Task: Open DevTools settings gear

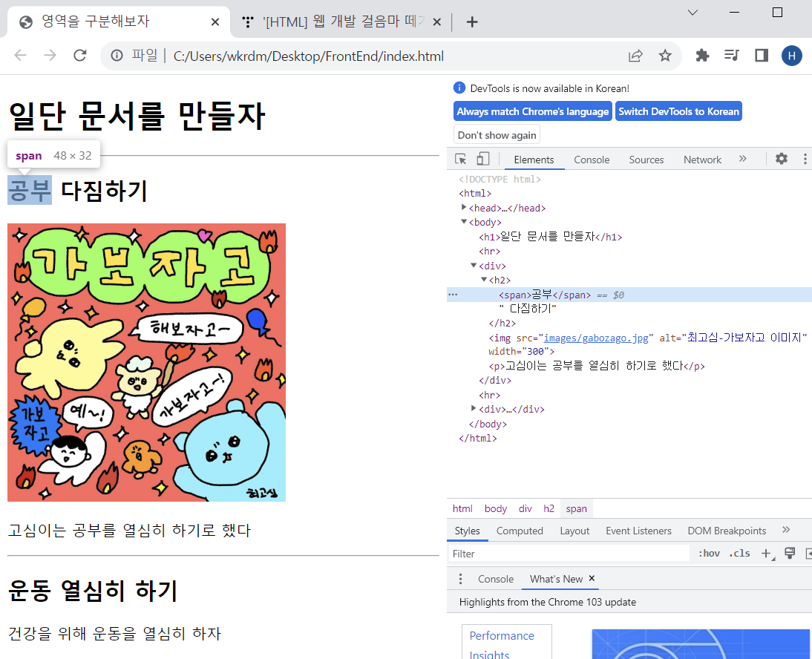Action: [x=782, y=159]
